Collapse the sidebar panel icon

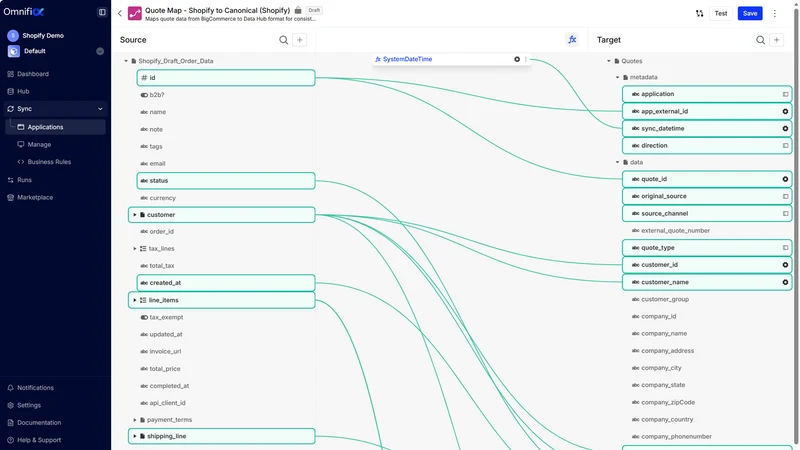102,12
